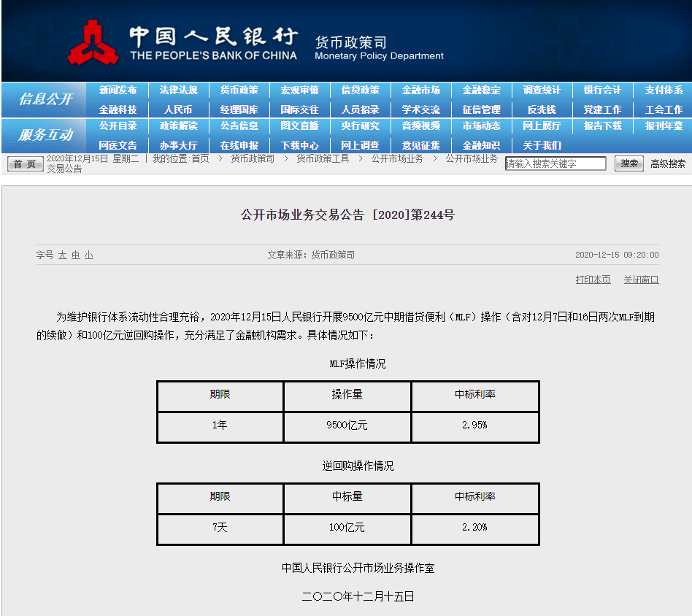Click the 9500亿元 cell in MLF table
This screenshot has width=692, height=616.
(347, 426)
